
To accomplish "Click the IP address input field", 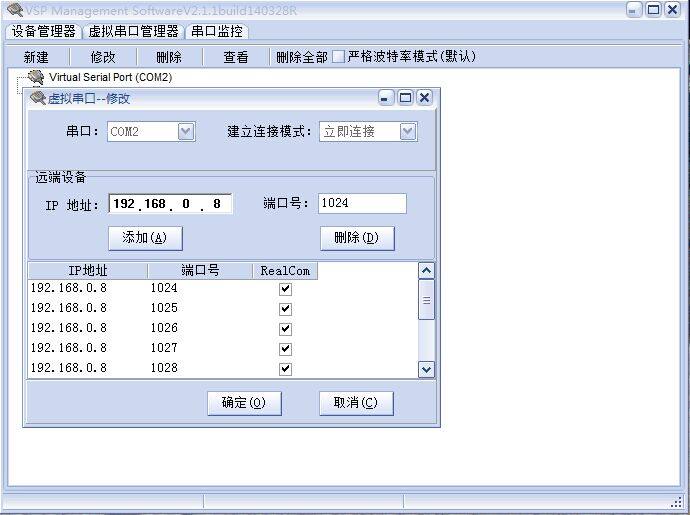I will coord(170,204).
